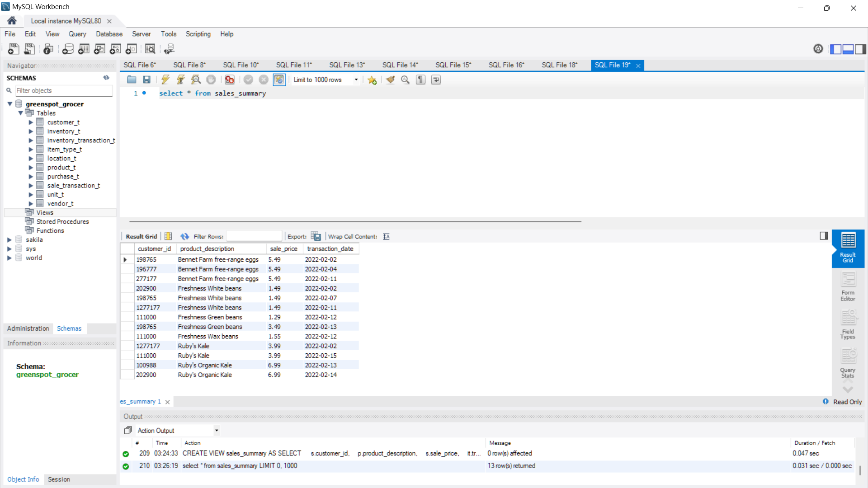
Task: Stop the executing query icon
Action: coord(211,80)
